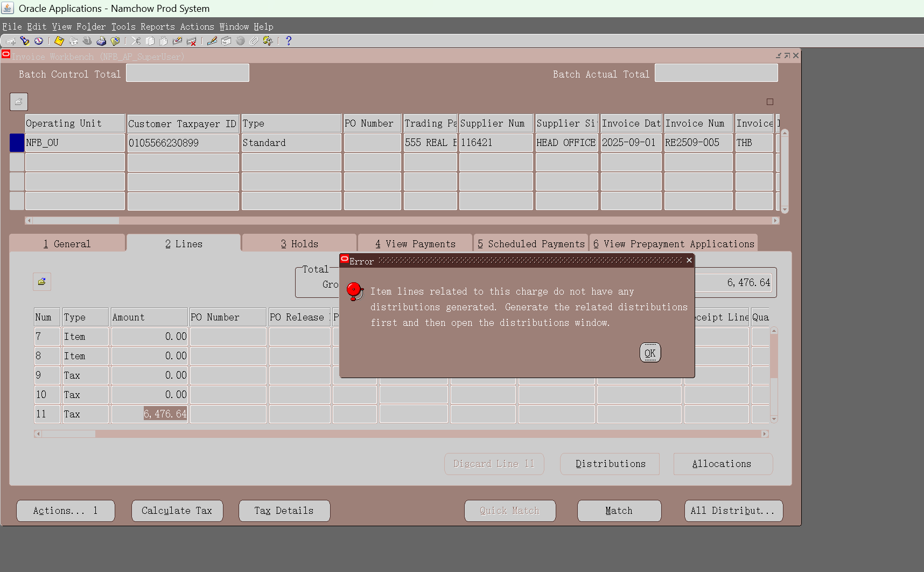Click the Operating Unit column header

[x=75, y=123]
